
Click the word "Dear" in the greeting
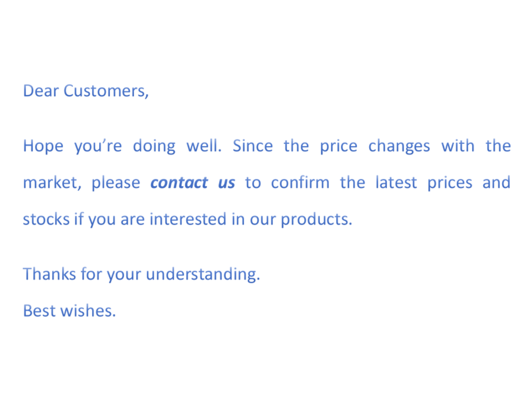pyautogui.click(x=40, y=91)
